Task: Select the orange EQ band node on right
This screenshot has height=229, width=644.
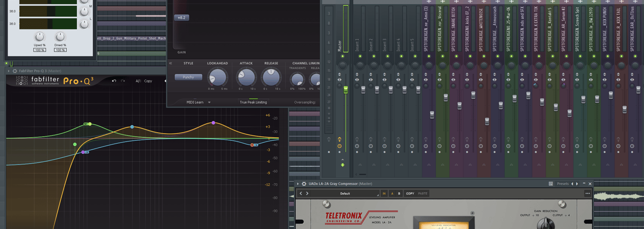Action: [x=252, y=145]
